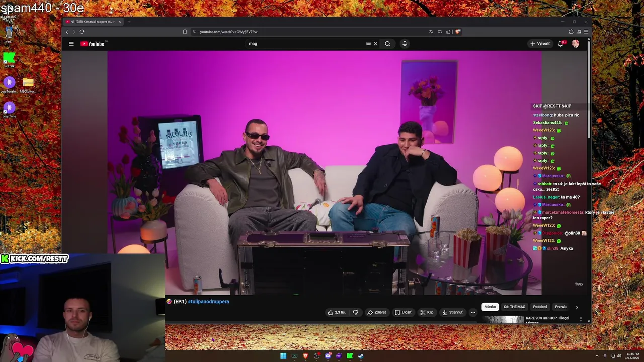
Task: Open the browser main menu icon
Action: pyautogui.click(x=586, y=32)
